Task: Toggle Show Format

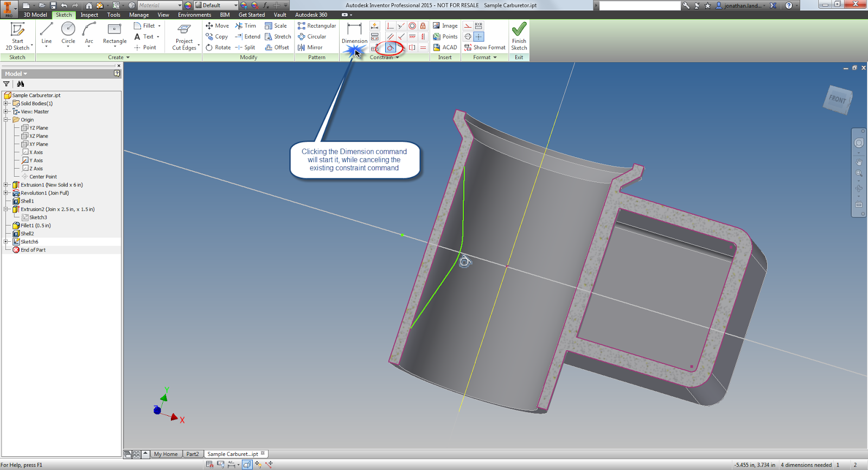Action: pos(484,47)
